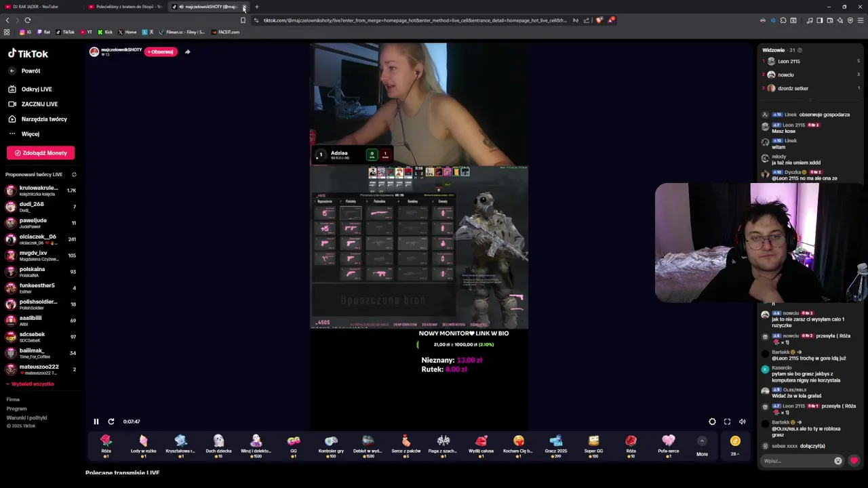This screenshot has height=488, width=868.
Task: Expand More gifts panel
Action: (x=702, y=447)
